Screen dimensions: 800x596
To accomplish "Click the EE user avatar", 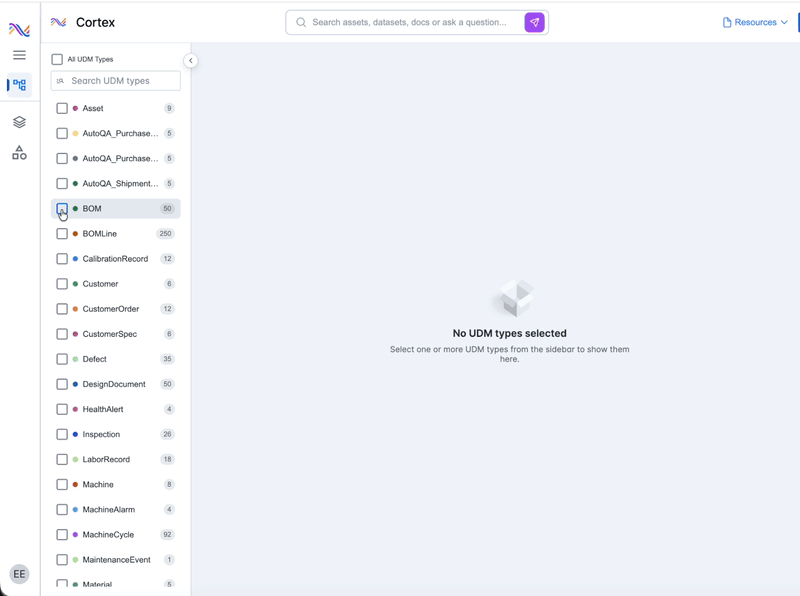I will click(19, 574).
